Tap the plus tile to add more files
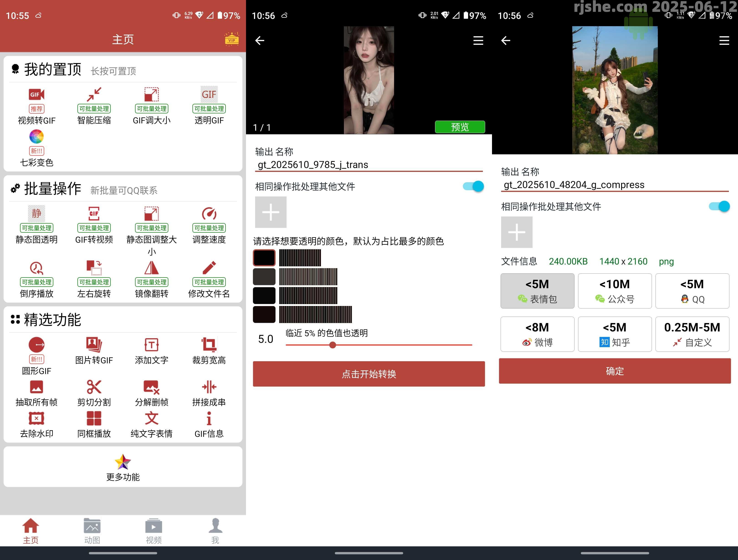The height and width of the screenshot is (560, 738). coord(270,212)
